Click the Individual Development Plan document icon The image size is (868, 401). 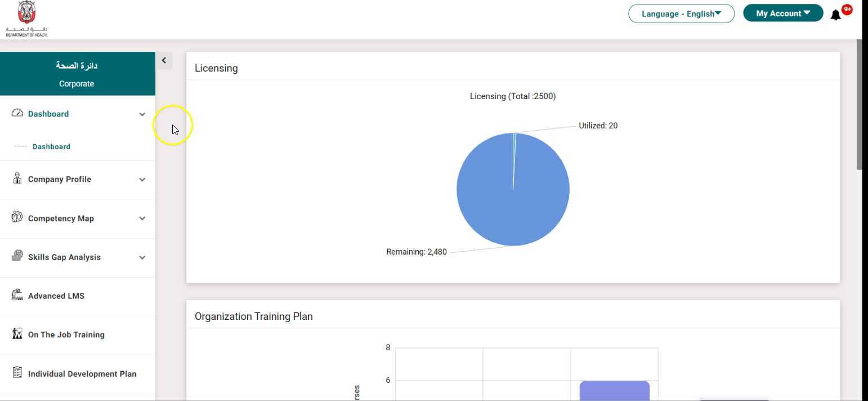coord(17,373)
